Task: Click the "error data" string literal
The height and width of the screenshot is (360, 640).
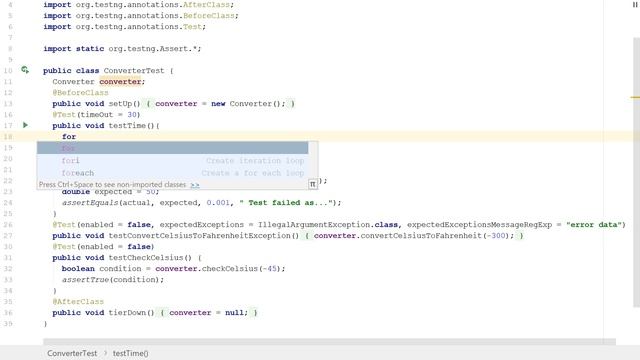Action: point(593,225)
